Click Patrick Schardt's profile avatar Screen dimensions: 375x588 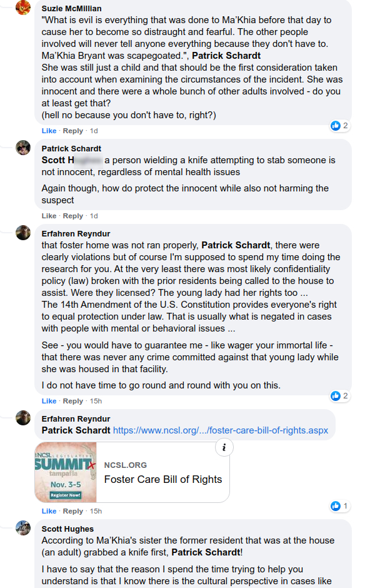23,148
